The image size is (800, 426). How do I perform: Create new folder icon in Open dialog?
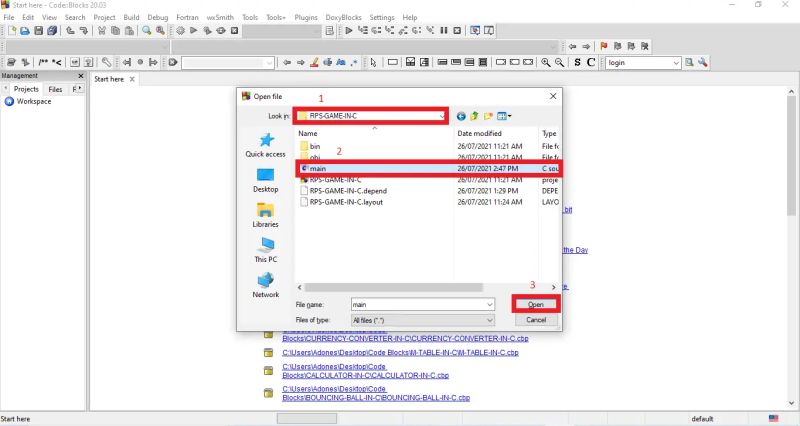tap(488, 116)
